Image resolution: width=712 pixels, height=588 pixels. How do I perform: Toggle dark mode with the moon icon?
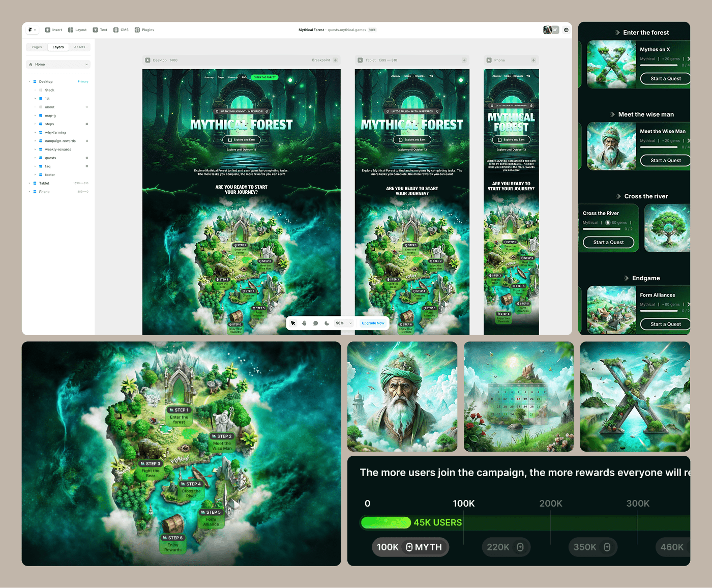pyautogui.click(x=327, y=323)
